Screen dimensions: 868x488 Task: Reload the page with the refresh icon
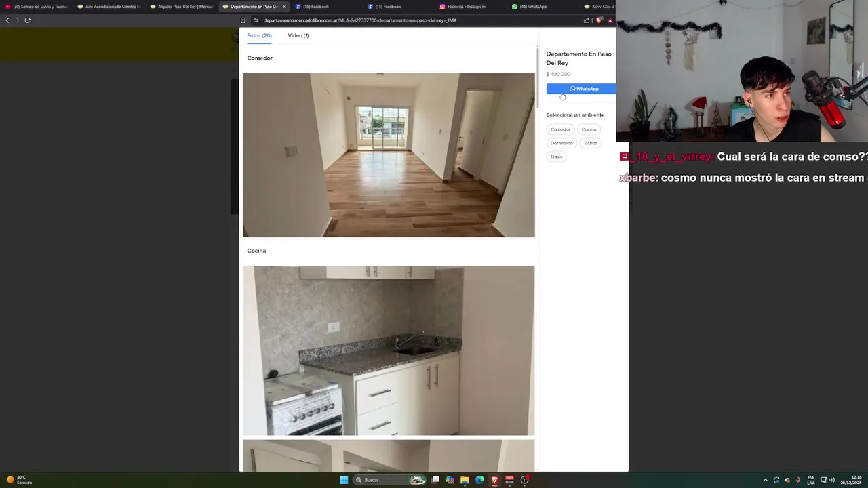click(28, 20)
